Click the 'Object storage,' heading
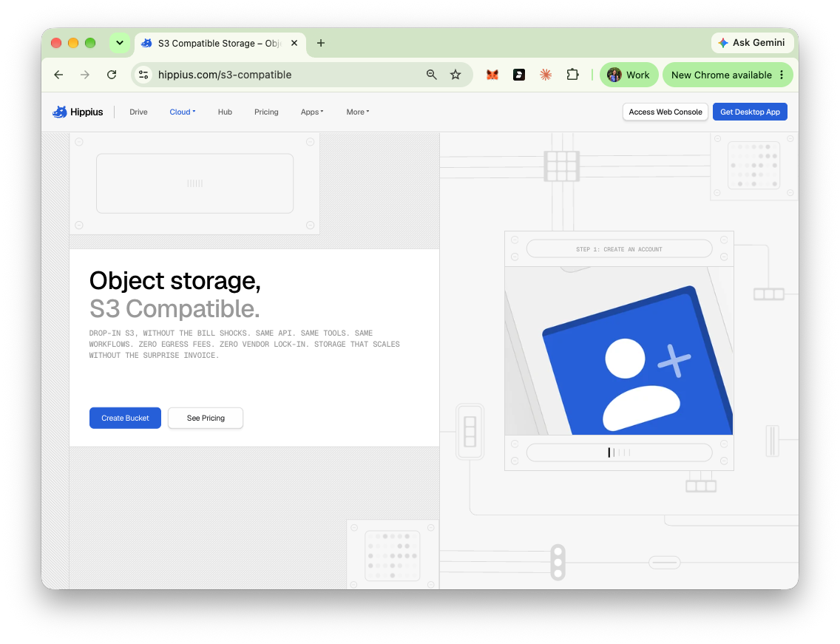This screenshot has width=840, height=644. click(175, 281)
